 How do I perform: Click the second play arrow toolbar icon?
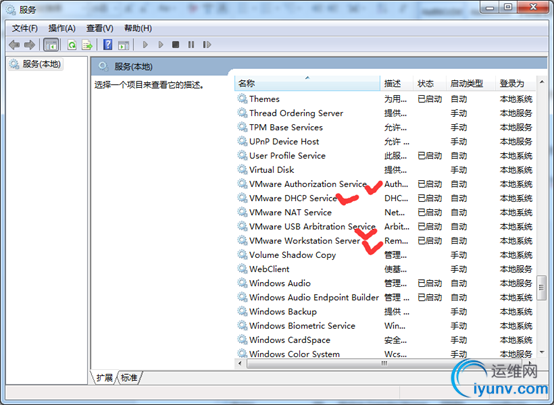tap(161, 45)
